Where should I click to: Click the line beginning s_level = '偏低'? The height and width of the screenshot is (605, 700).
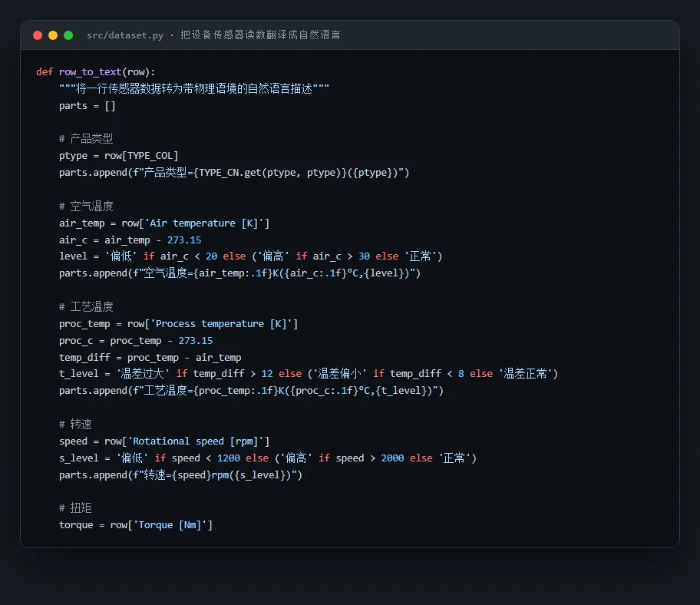coord(268,458)
